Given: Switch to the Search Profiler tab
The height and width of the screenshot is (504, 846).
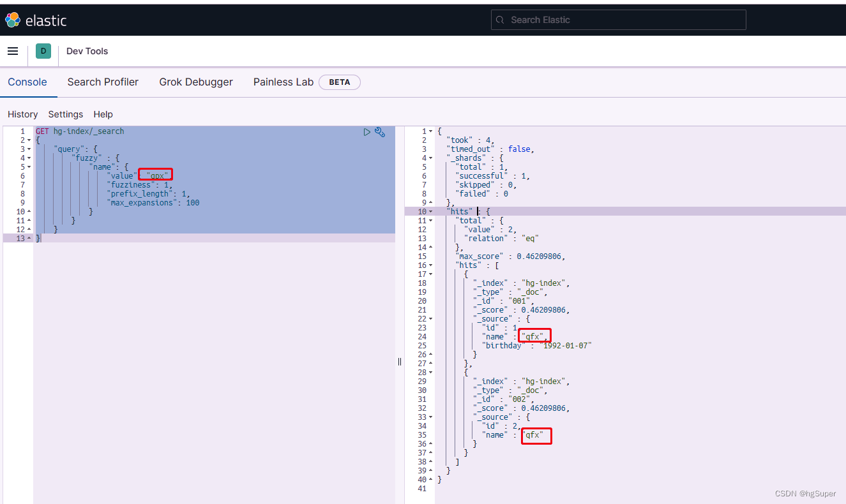Looking at the screenshot, I should click(103, 82).
